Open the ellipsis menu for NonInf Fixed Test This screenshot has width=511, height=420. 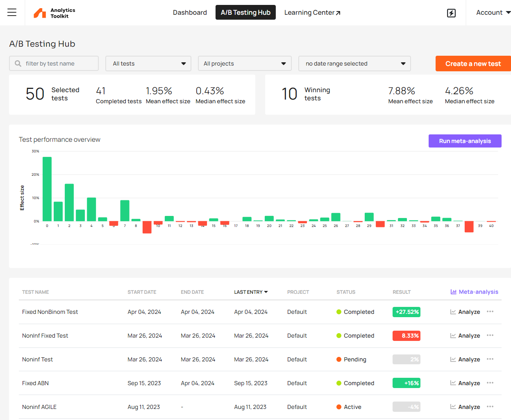pos(490,335)
